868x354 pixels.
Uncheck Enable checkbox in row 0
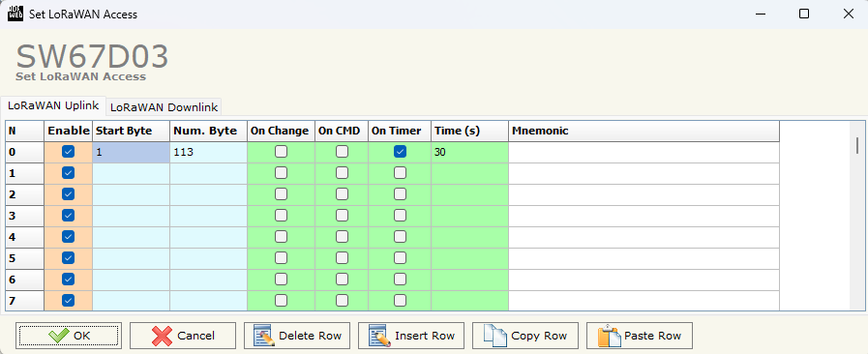point(68,152)
